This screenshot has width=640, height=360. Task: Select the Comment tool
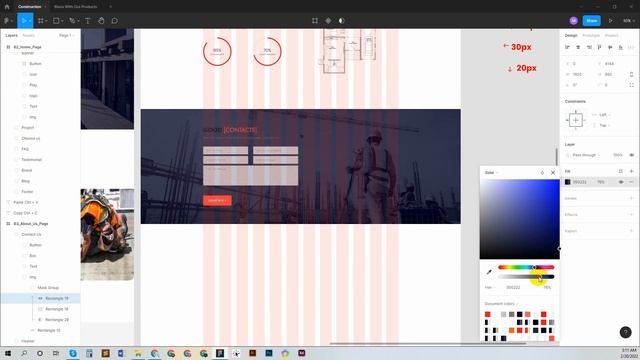click(x=115, y=20)
